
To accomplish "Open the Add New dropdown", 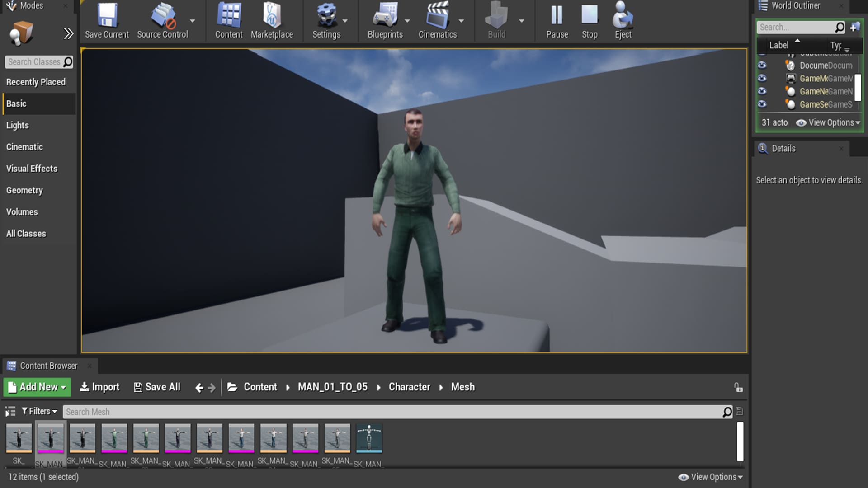I will (37, 387).
